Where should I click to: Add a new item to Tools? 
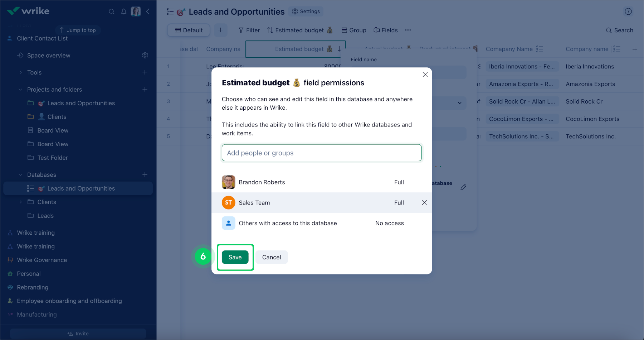pyautogui.click(x=145, y=72)
